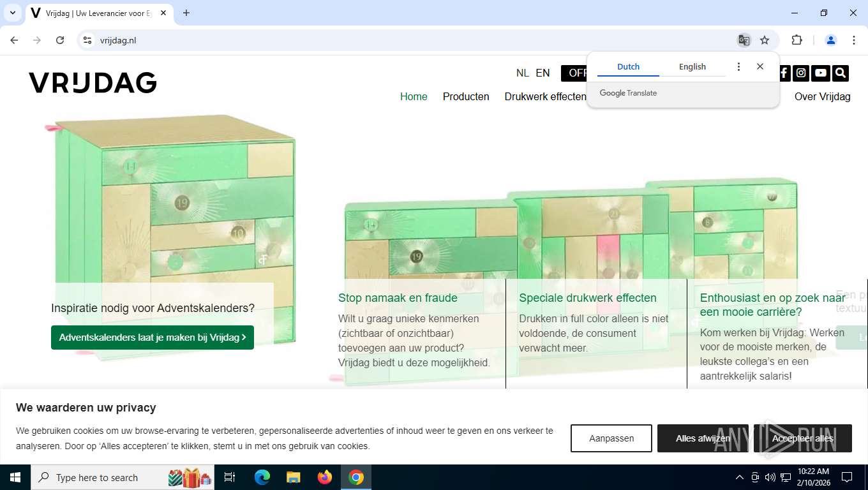Click the taskbar clock showing 10:22 AM

[813, 477]
